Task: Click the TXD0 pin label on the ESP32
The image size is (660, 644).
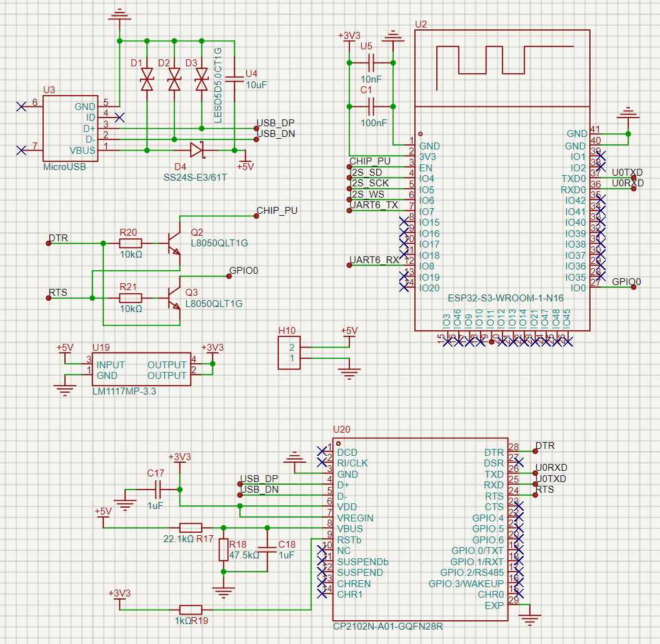Action: [574, 179]
